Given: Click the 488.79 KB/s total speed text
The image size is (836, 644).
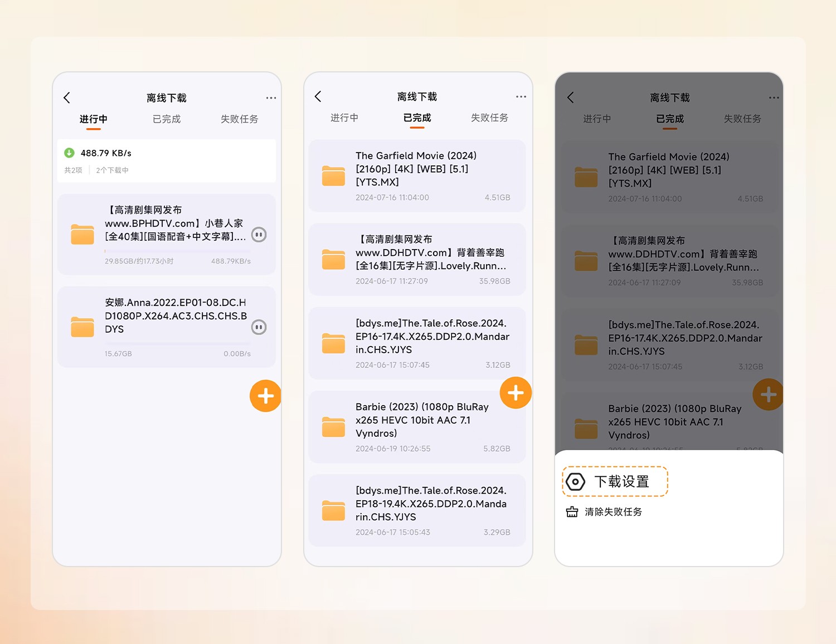Looking at the screenshot, I should 106,153.
